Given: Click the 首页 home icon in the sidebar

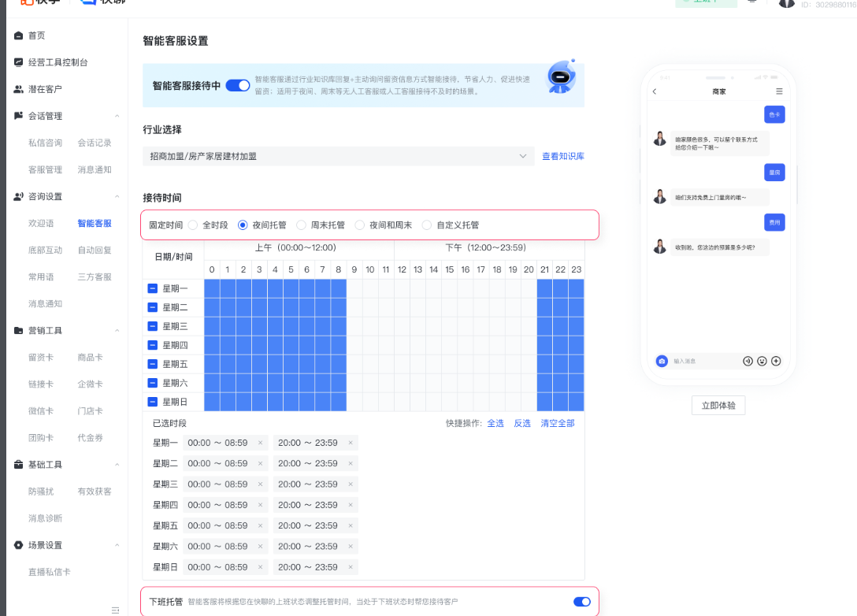Looking at the screenshot, I should [x=17, y=35].
